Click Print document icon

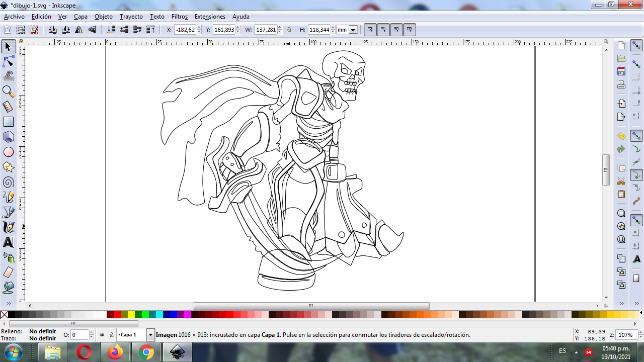click(x=621, y=84)
